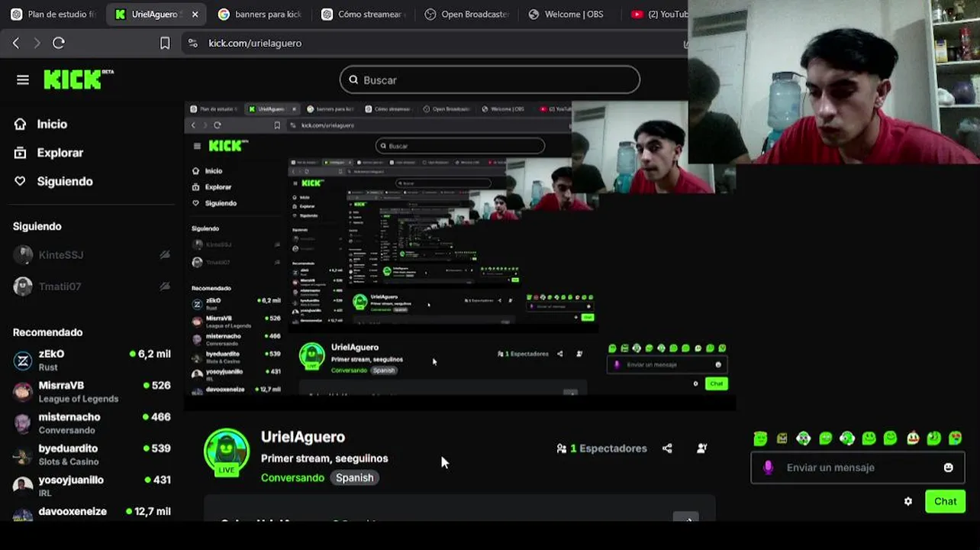
Task: Click misternacho channel avatar
Action: 23,423
